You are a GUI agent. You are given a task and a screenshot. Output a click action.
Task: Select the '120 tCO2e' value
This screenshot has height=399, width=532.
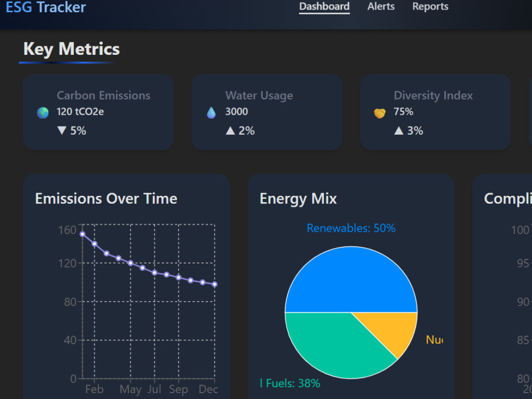click(x=80, y=112)
